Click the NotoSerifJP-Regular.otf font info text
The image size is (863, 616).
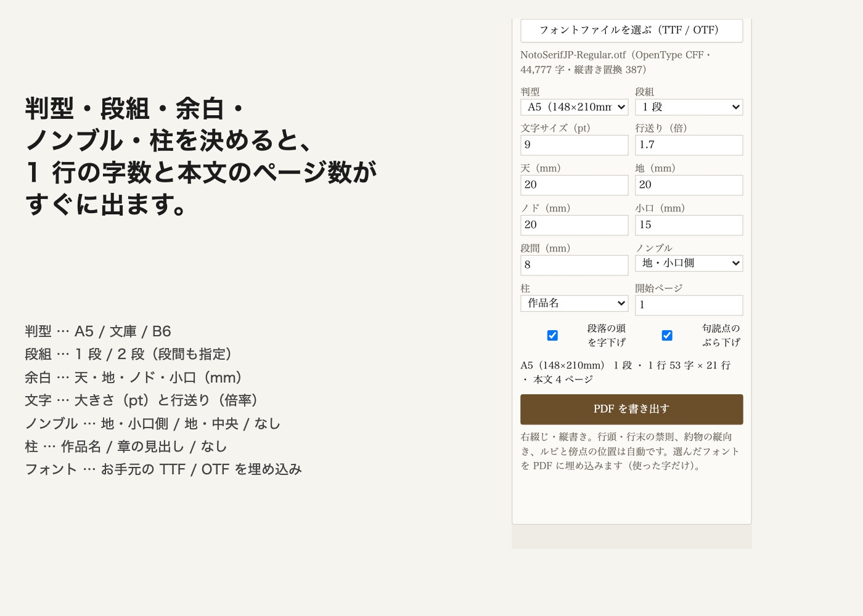pyautogui.click(x=616, y=62)
